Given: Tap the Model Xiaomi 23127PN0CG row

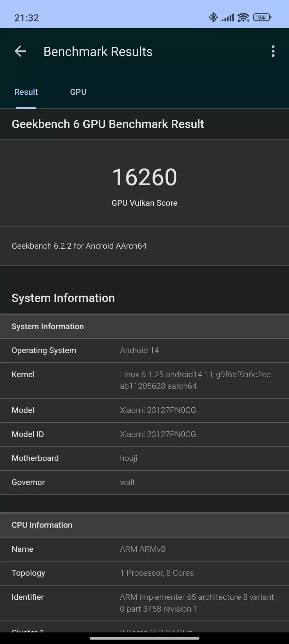Looking at the screenshot, I should [144, 410].
